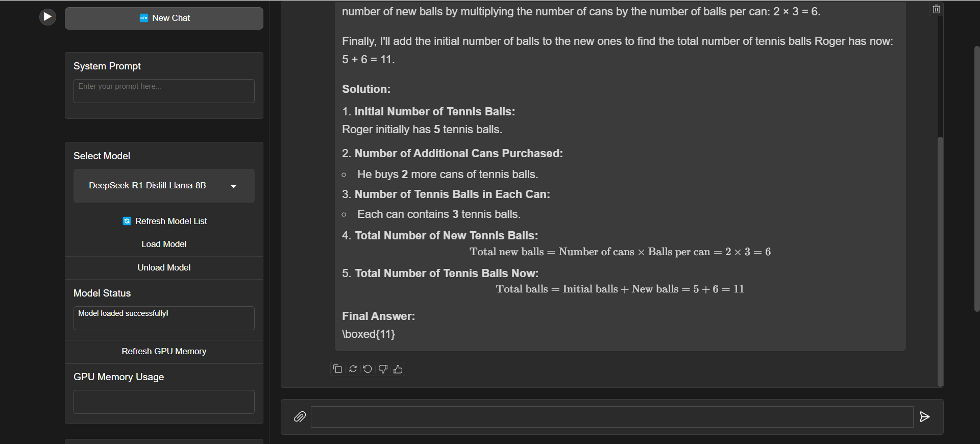Click the model dropdown arrow
The width and height of the screenshot is (980, 444).
[x=234, y=186]
